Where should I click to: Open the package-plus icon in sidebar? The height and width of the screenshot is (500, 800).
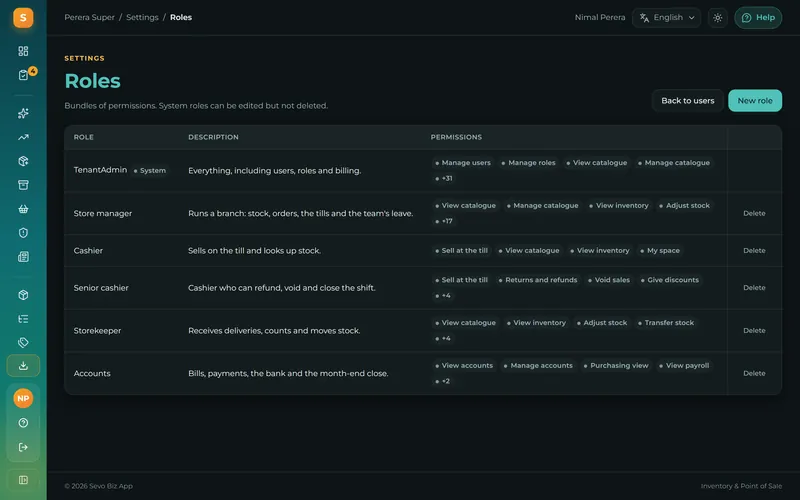(23, 161)
